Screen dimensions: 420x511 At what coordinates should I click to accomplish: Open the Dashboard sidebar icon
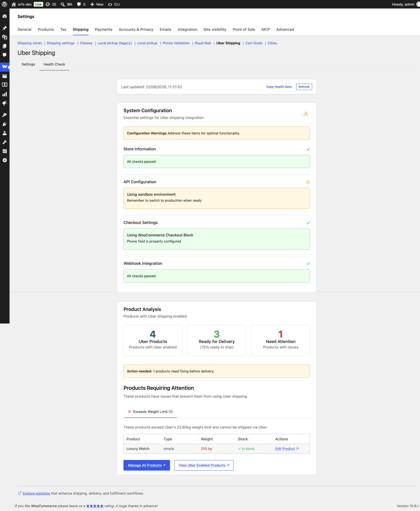(x=5, y=16)
